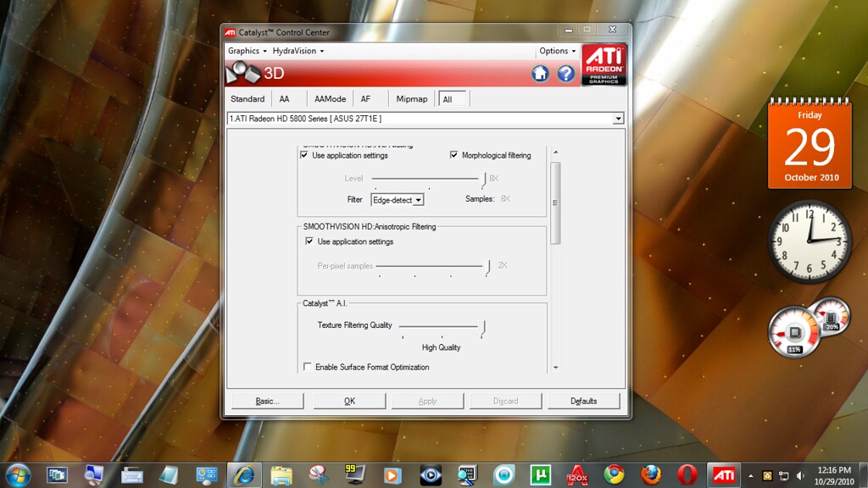Launch Google Chrome from the taskbar
Image resolution: width=868 pixels, height=488 pixels.
(614, 475)
